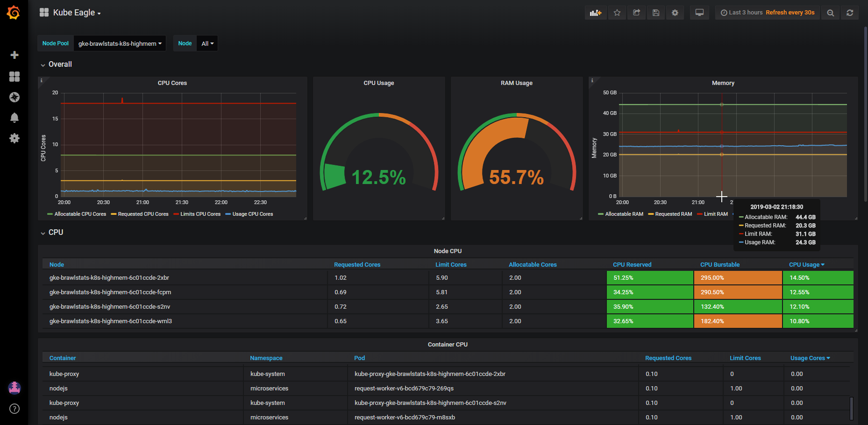The width and height of the screenshot is (868, 425).
Task: Open the Explore compass icon in sidebar
Action: pos(14,97)
